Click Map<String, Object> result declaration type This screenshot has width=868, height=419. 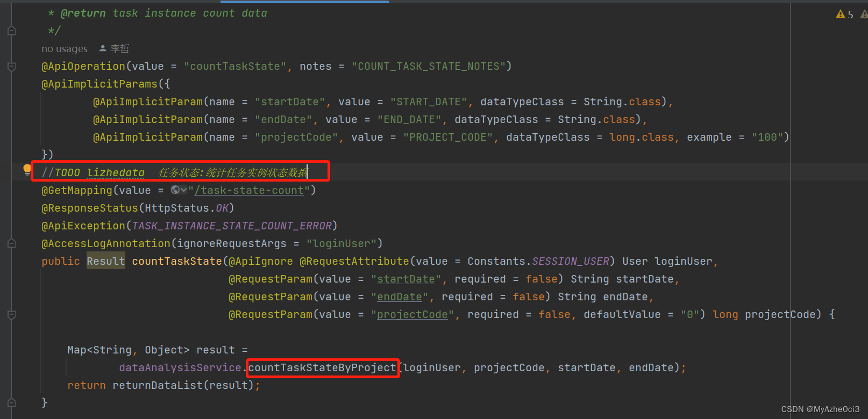129,350
